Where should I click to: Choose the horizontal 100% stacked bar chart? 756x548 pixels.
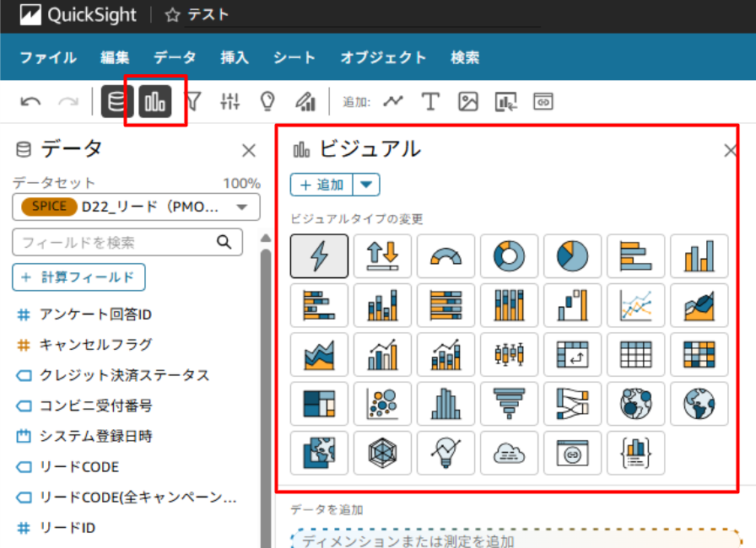point(446,305)
